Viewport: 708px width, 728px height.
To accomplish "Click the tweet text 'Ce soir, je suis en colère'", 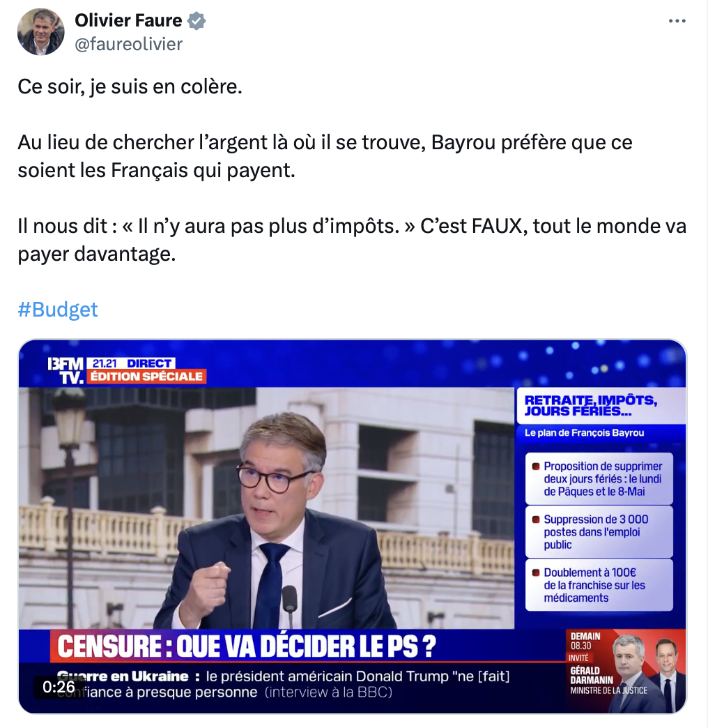I will (x=130, y=87).
